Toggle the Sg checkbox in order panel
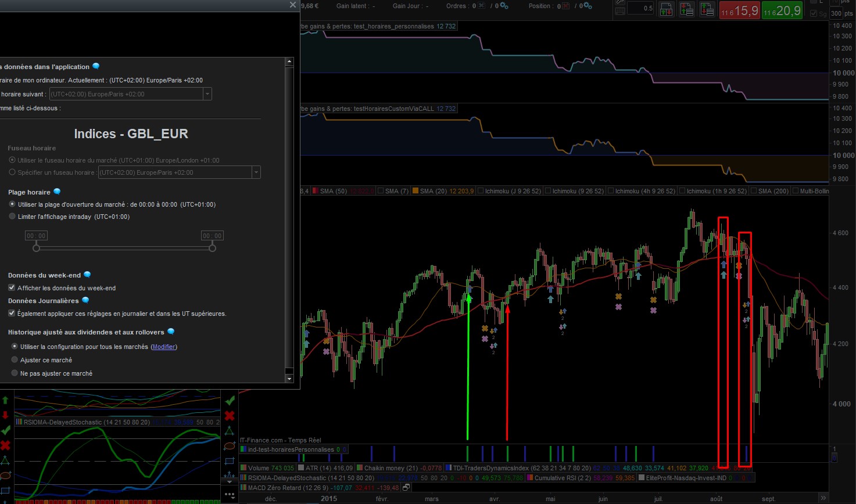 pos(814,13)
